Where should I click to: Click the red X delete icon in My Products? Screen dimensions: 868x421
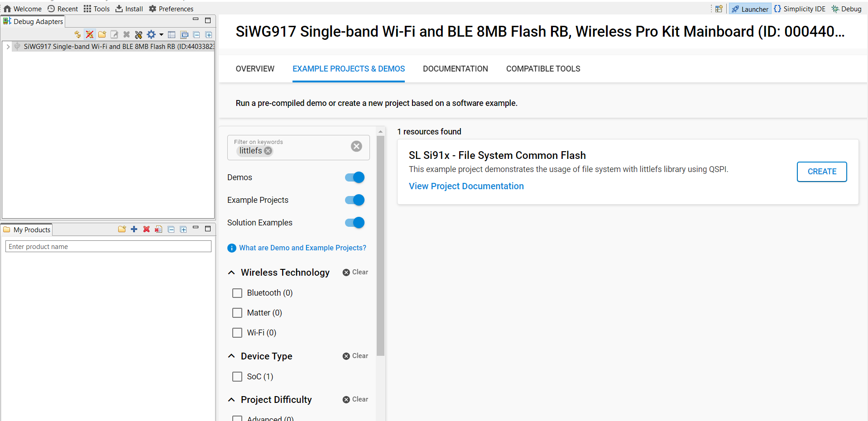point(146,230)
